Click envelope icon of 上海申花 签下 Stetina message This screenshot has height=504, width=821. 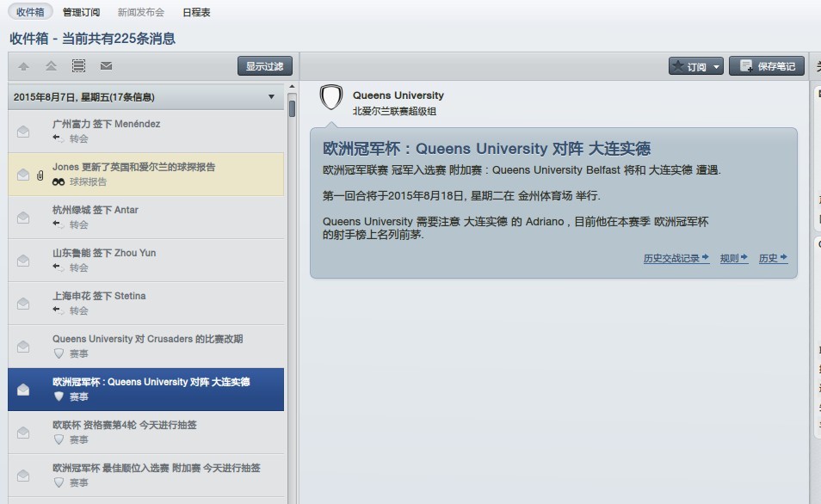[x=23, y=304]
